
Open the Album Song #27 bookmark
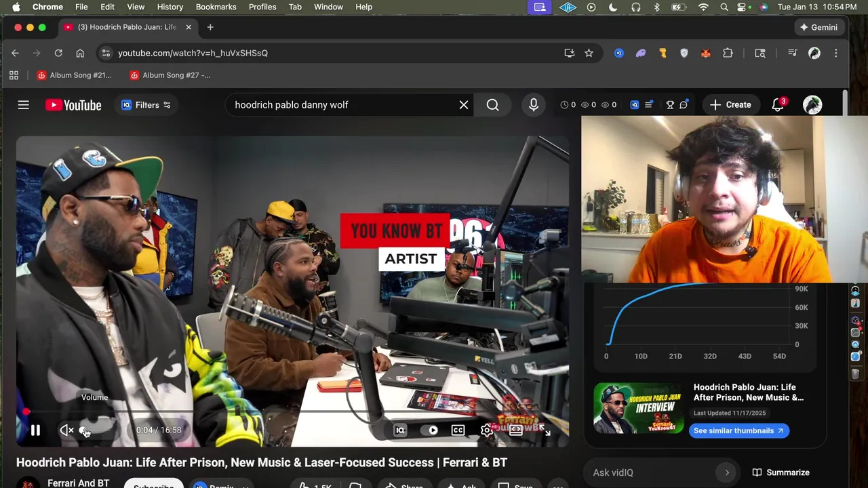(170, 75)
